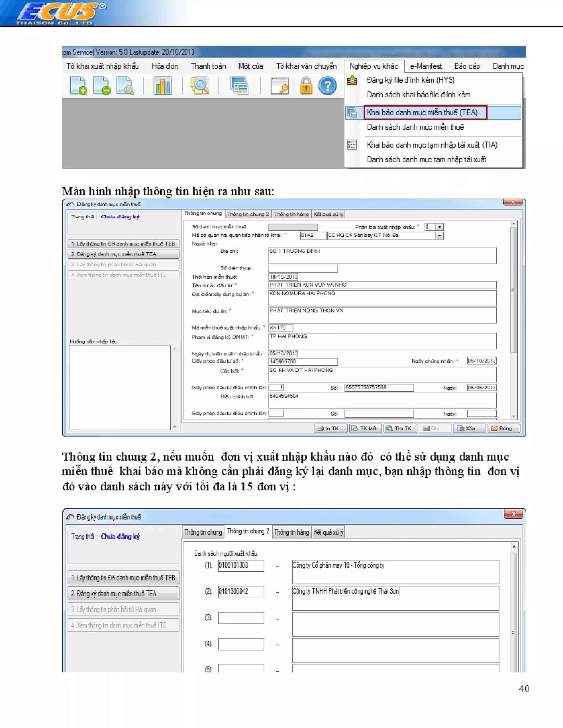Click the magnifier over papers icon

[x=200, y=86]
